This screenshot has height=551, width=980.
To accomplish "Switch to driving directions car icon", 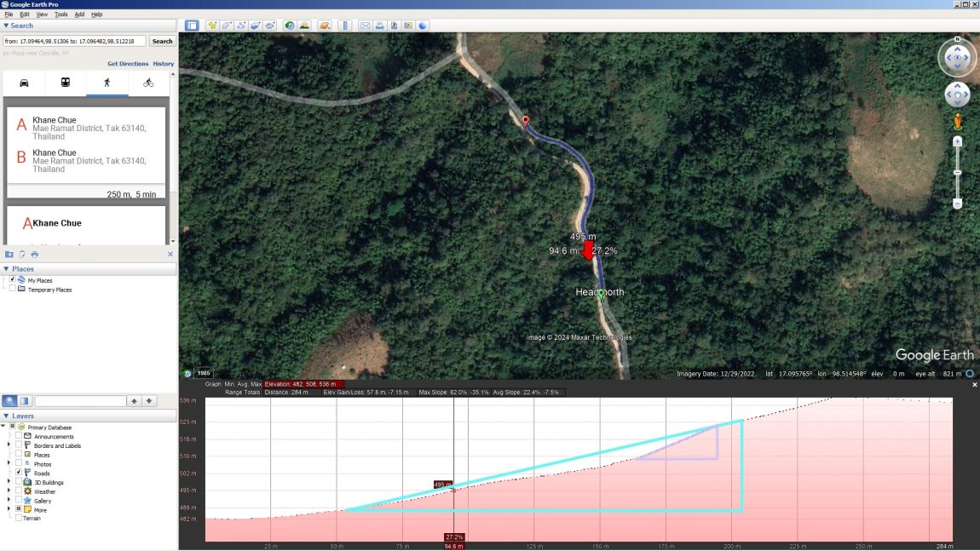I will (24, 83).
